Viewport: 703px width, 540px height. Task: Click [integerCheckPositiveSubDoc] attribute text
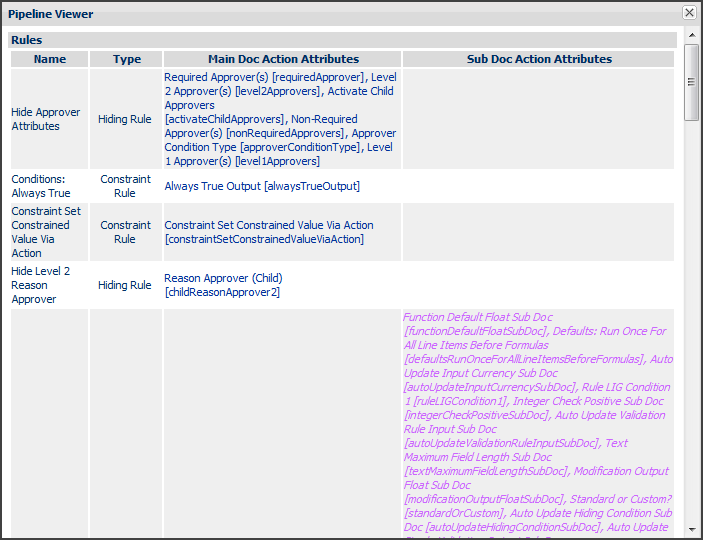click(x=477, y=415)
